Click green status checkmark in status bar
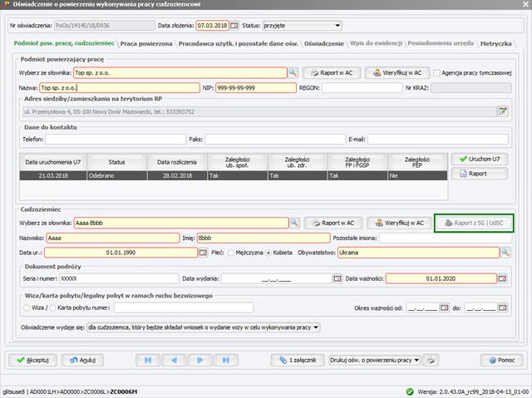 click(x=410, y=391)
